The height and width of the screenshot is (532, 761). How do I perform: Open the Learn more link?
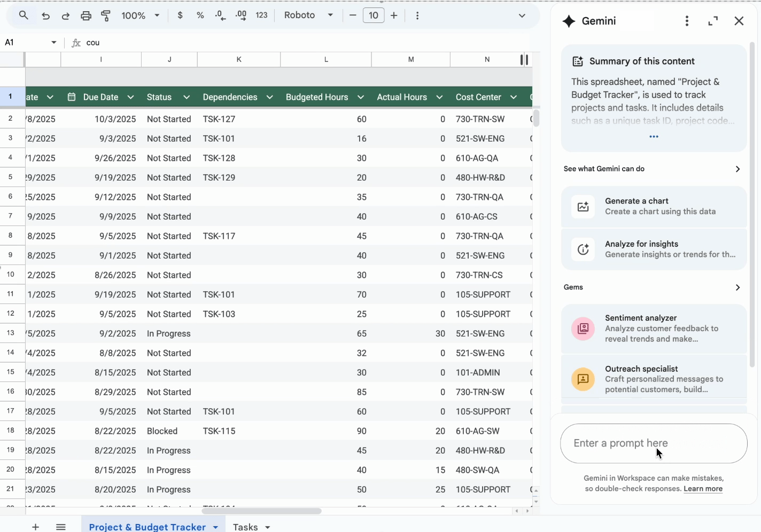(x=703, y=488)
